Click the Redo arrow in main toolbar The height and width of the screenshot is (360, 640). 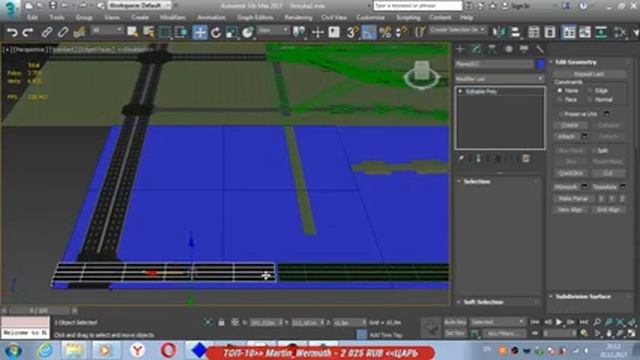tap(28, 32)
